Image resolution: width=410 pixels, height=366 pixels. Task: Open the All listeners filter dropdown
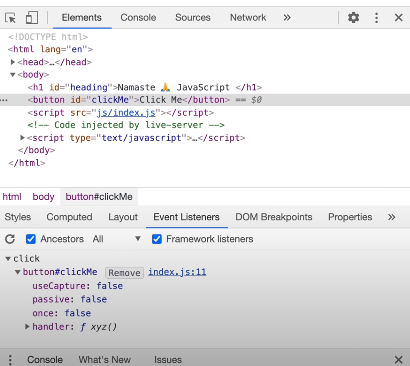point(117,239)
